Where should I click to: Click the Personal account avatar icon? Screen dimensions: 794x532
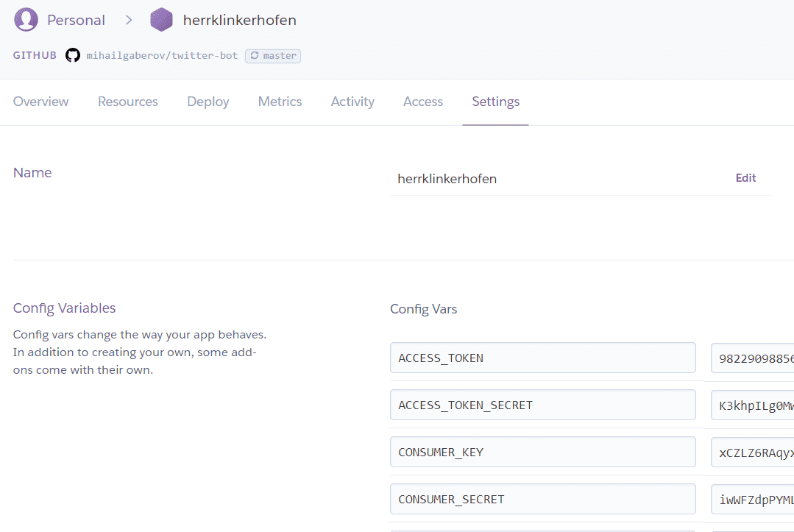(26, 20)
